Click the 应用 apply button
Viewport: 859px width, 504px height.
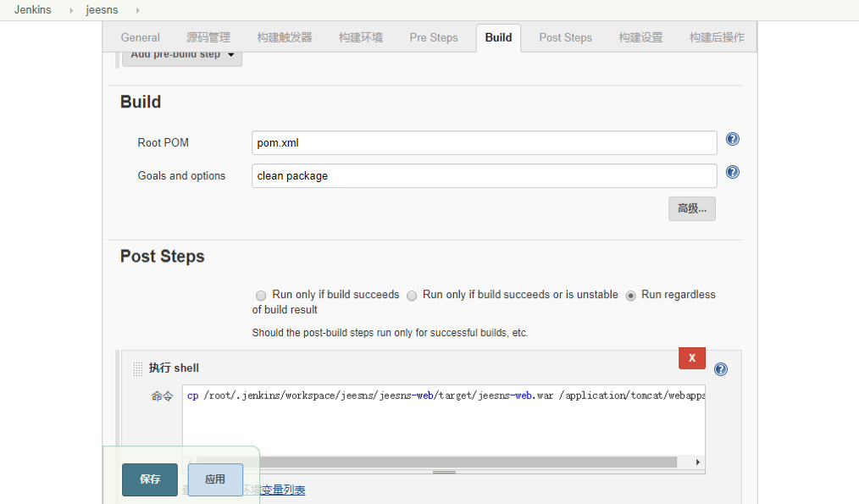point(215,479)
